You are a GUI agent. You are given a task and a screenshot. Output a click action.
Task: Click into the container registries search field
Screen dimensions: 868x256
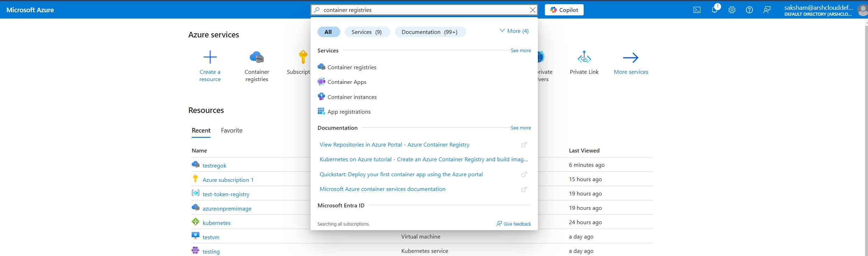[423, 10]
